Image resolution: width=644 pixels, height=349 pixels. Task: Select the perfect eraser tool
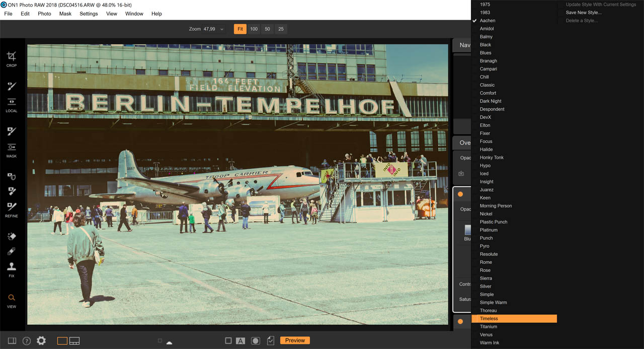click(12, 236)
